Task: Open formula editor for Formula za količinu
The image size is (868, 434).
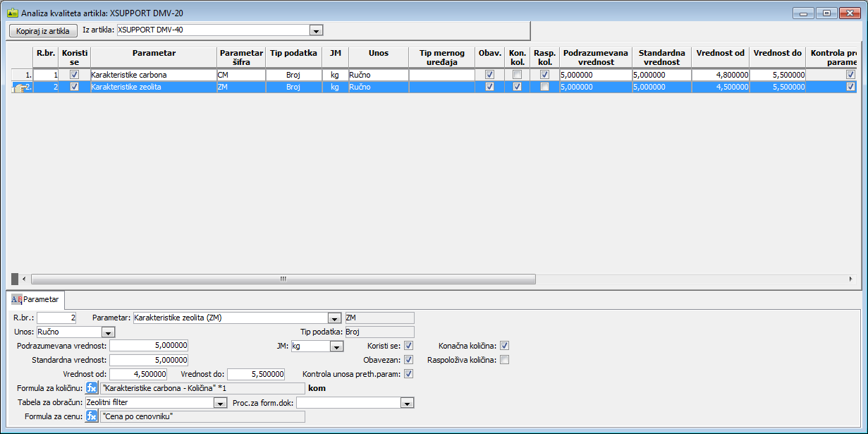Action: coord(92,387)
